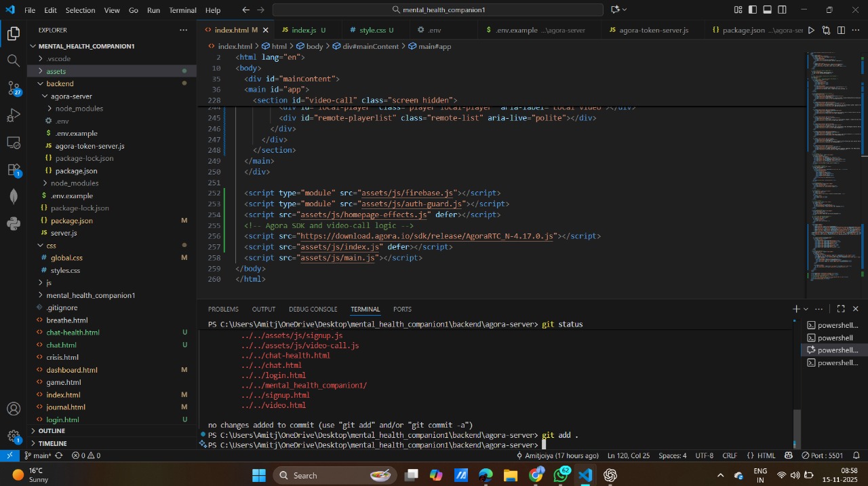Open the Terminal menu
Screen dimensions: 868x486
click(182, 10)
